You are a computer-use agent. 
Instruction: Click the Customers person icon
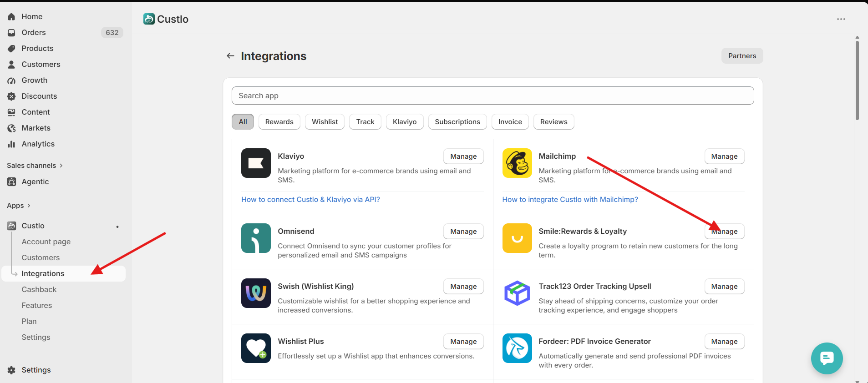click(11, 65)
